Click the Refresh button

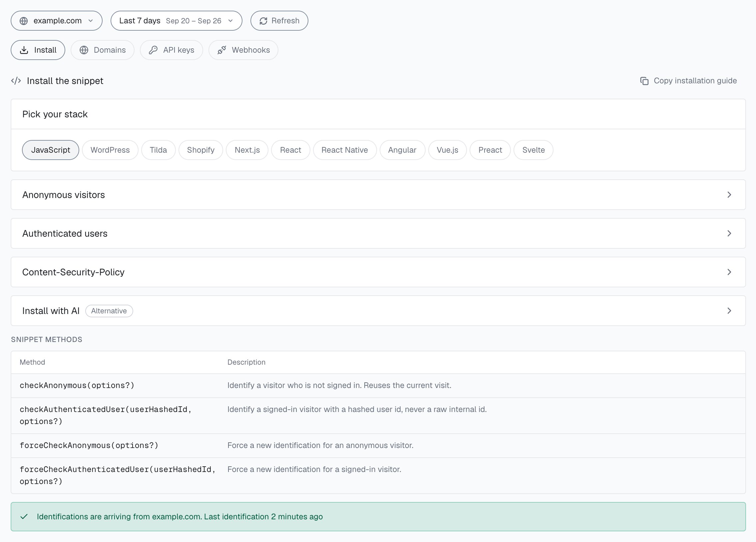click(279, 21)
